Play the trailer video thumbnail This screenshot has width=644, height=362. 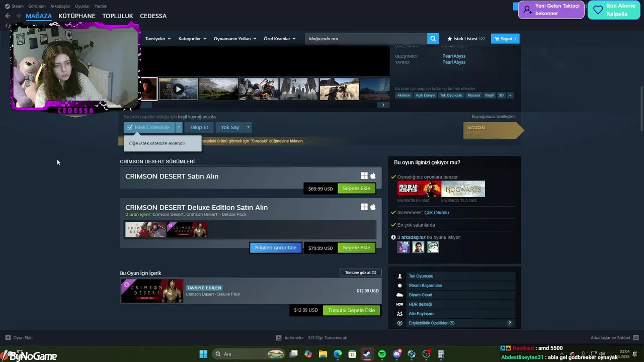pos(178,89)
